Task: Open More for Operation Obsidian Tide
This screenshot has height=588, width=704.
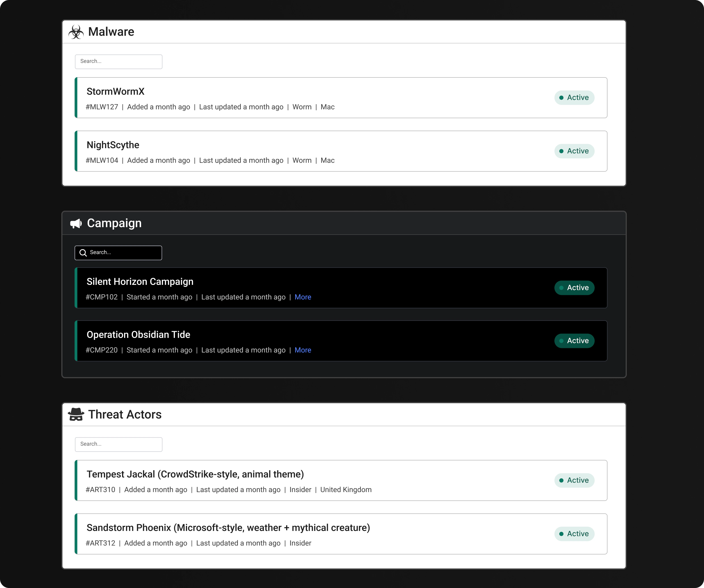Action: (x=303, y=350)
